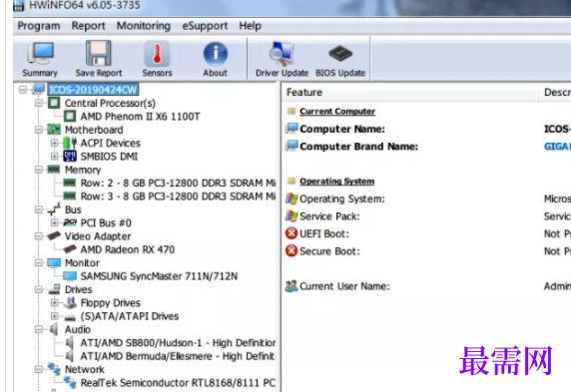571x392 pixels.
Task: Expand the PCI Bus #0 node
Action: [54, 222]
